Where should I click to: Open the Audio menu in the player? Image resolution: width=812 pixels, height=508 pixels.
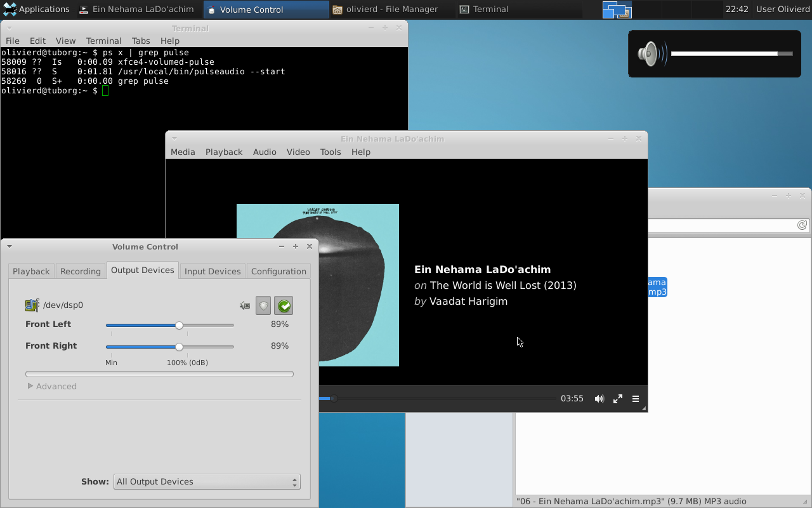point(265,152)
